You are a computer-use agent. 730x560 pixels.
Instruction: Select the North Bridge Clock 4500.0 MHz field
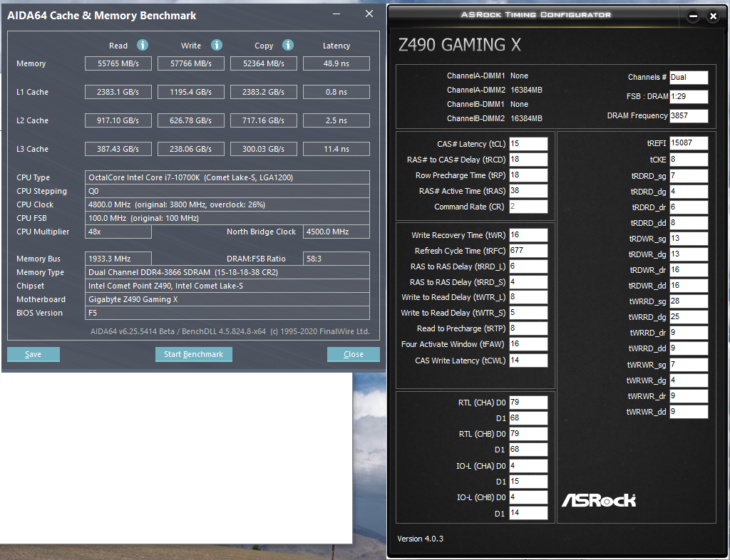336,232
